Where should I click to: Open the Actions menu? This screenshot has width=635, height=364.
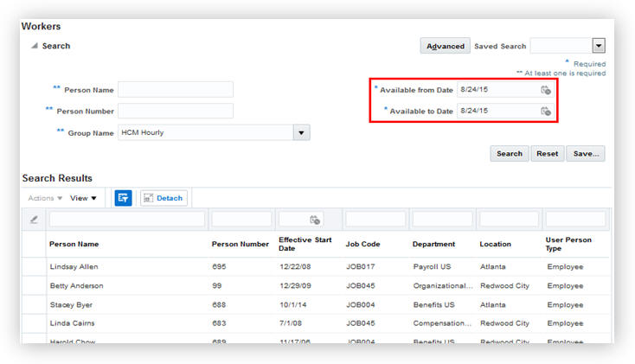[45, 198]
